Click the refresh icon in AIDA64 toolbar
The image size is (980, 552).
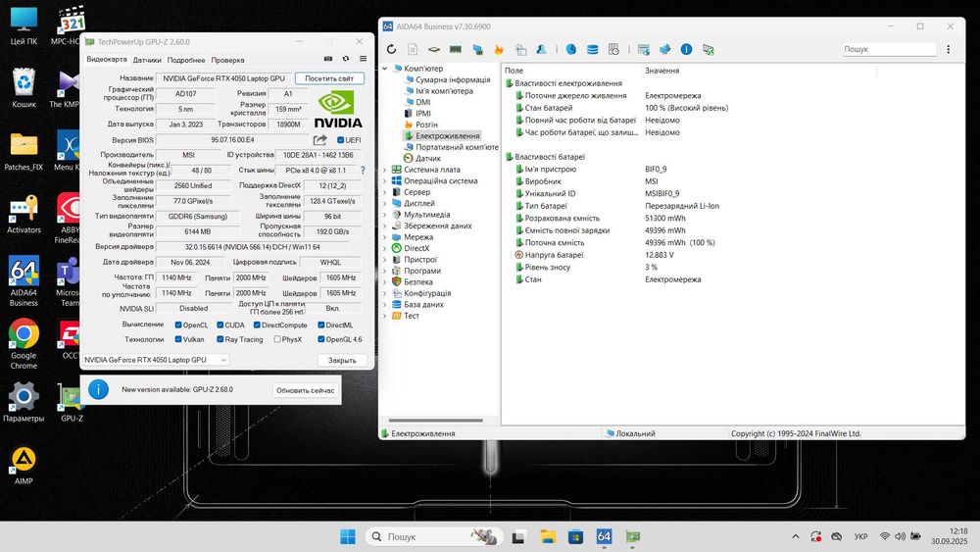click(x=391, y=49)
